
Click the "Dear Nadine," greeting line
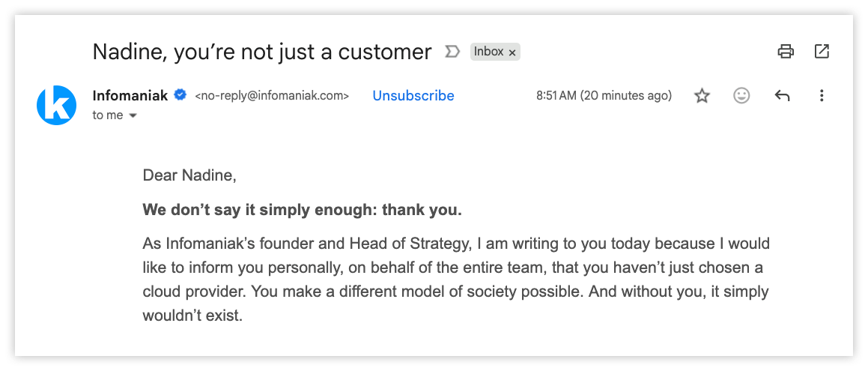point(189,175)
